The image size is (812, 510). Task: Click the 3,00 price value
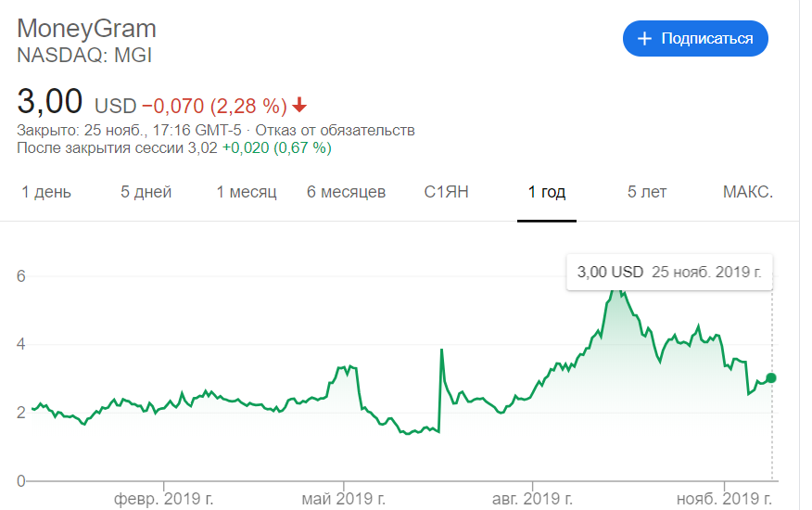coord(50,101)
